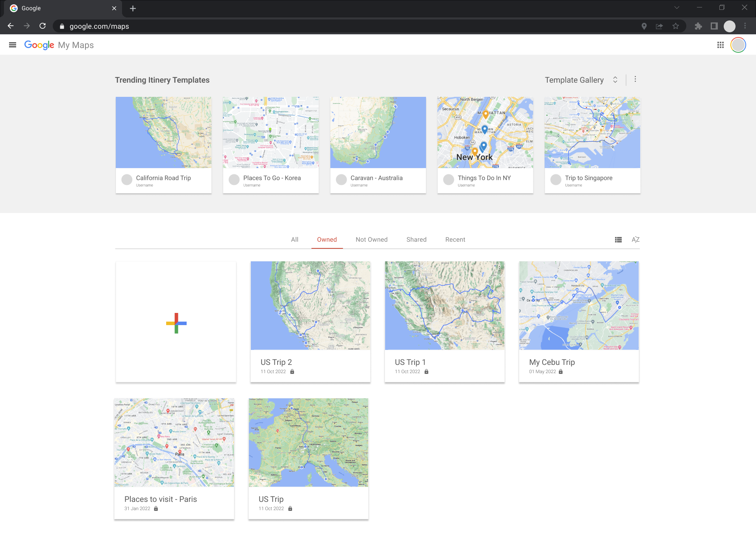Viewport: 756px width, 555px height.
Task: Go back in browser history
Action: click(11, 26)
